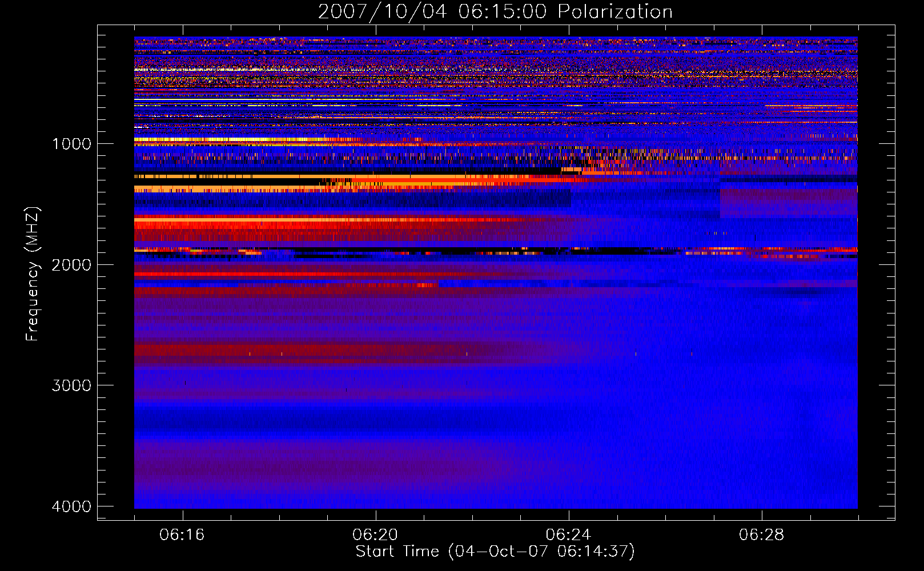Viewport: 924px width, 571px height.
Task: Click the 06:28 time tick label
Action: pyautogui.click(x=761, y=535)
